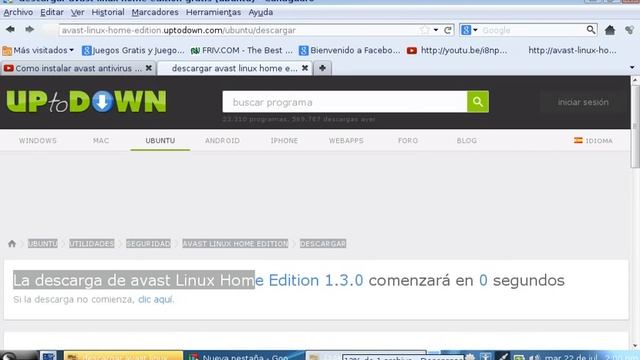Open the Editar menu
640x360 pixels.
[52, 12]
